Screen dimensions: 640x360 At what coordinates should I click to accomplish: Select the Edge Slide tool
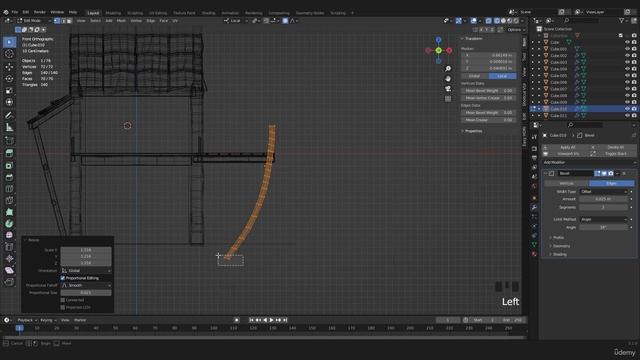click(9, 247)
